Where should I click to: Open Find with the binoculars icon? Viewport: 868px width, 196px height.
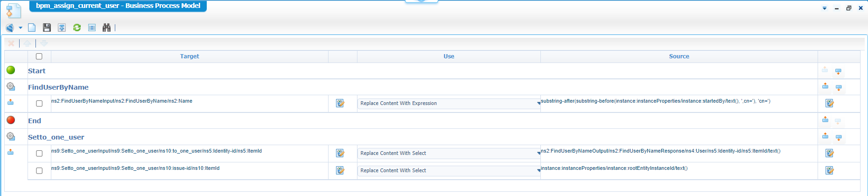(x=106, y=28)
